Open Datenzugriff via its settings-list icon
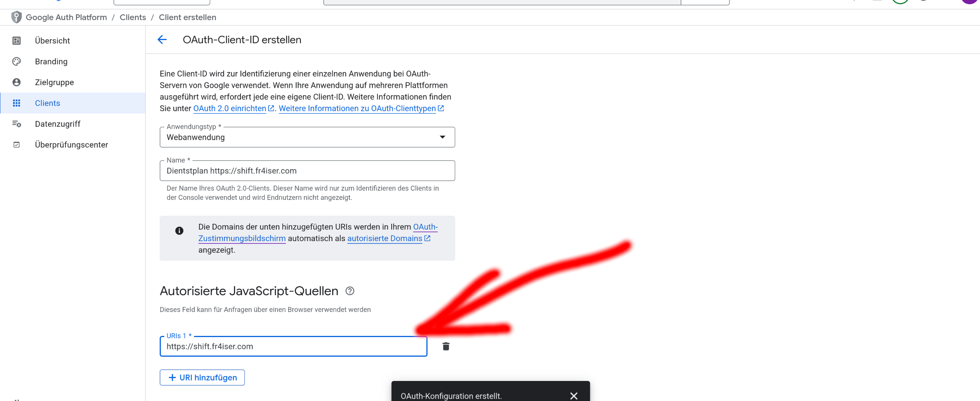Viewport: 980px width, 401px height. (x=17, y=124)
